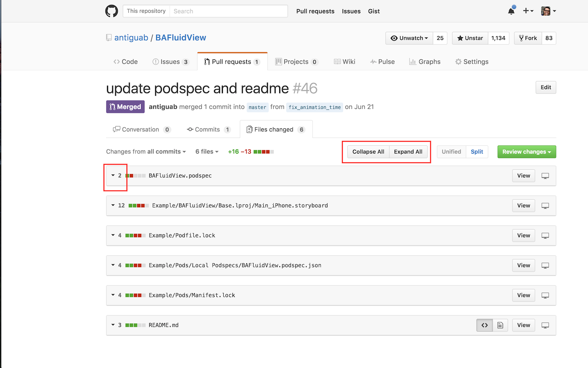View the Example/Pods/Manifest.lock file

click(524, 295)
